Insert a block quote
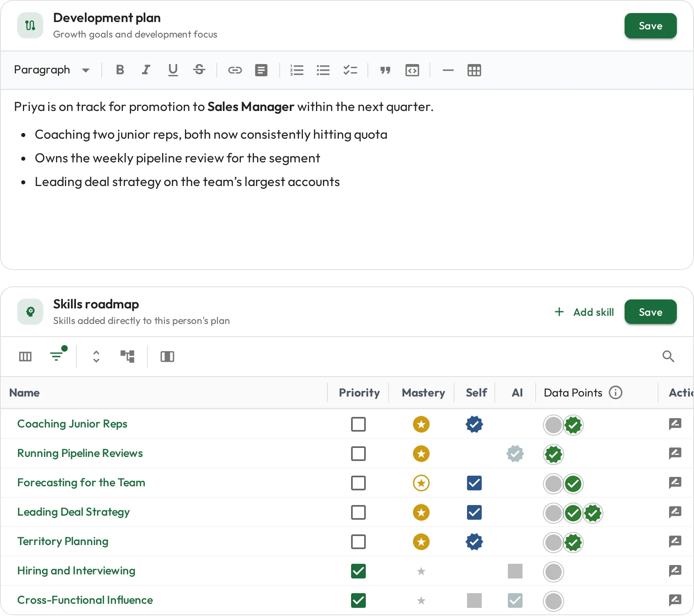Viewport: 694px width, 616px height. point(385,70)
